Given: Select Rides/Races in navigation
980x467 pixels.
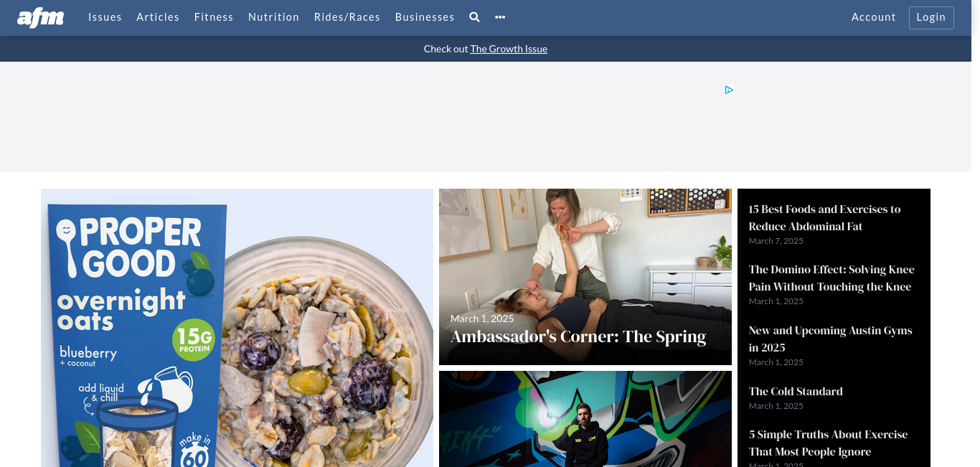Looking at the screenshot, I should click(347, 17).
